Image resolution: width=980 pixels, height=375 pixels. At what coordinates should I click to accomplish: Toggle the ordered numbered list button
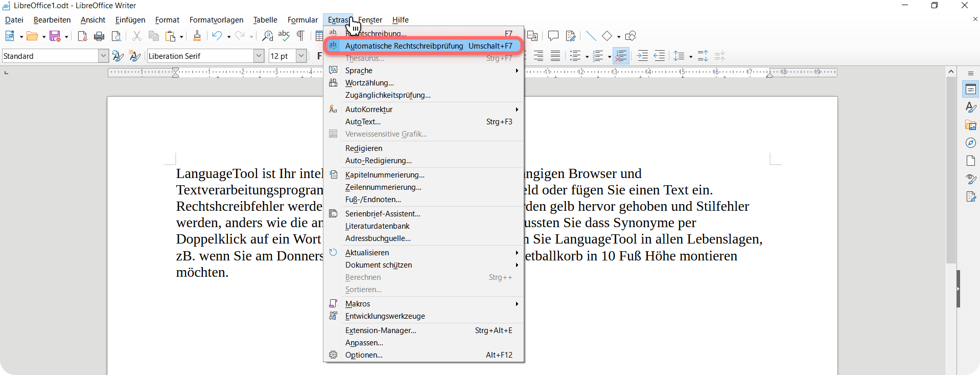point(598,56)
